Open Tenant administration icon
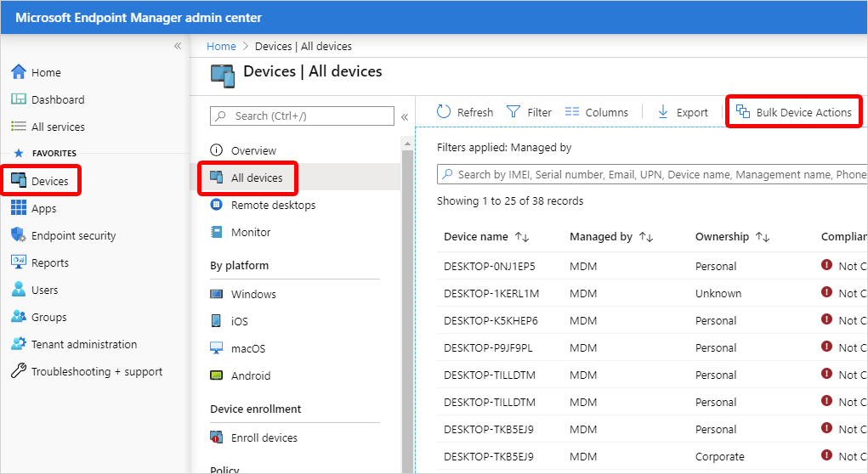The height and width of the screenshot is (474, 868). click(x=18, y=344)
